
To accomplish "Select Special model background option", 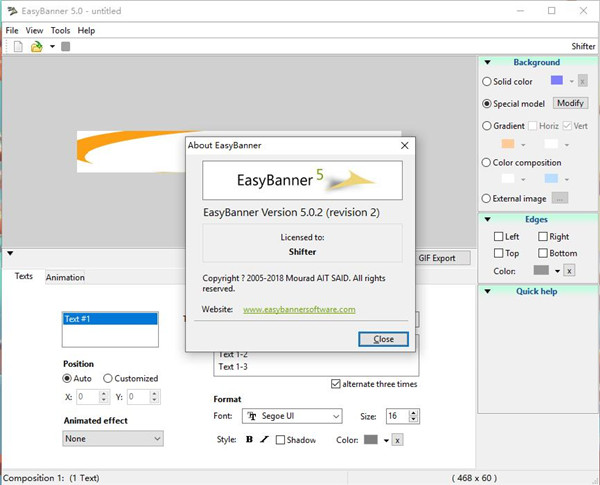I will [x=486, y=104].
